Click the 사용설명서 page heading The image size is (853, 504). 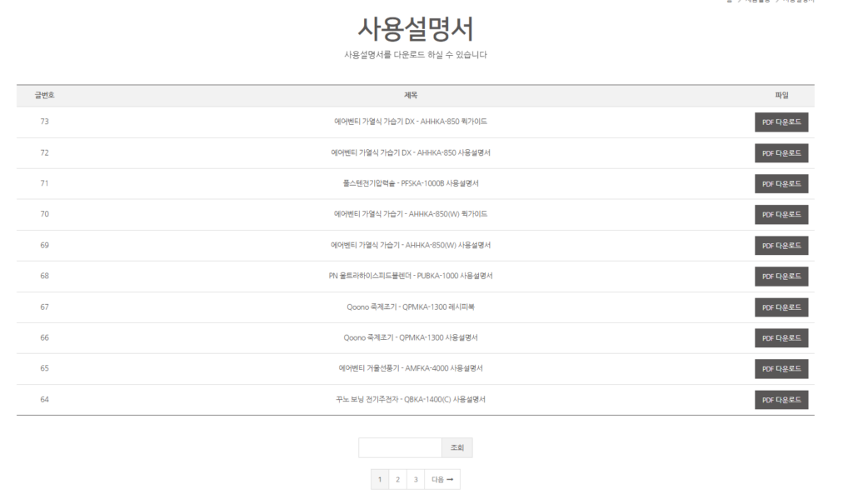coord(416,29)
